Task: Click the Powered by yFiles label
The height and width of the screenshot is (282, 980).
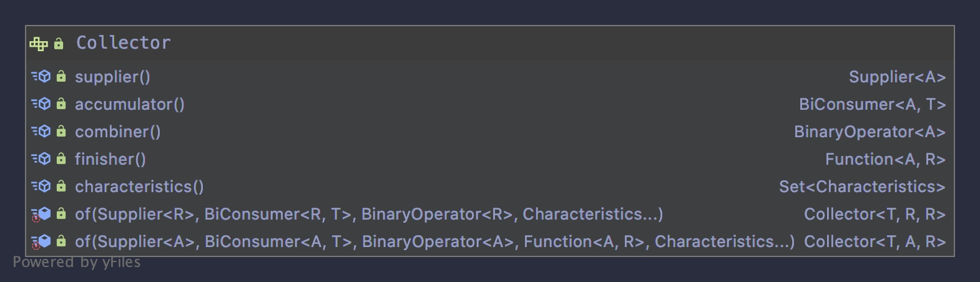Action: (77, 262)
